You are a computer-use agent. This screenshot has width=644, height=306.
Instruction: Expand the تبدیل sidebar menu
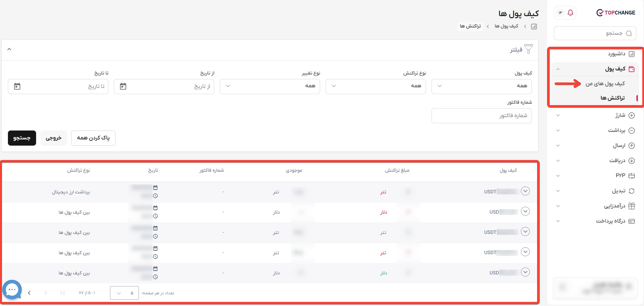tap(558, 191)
